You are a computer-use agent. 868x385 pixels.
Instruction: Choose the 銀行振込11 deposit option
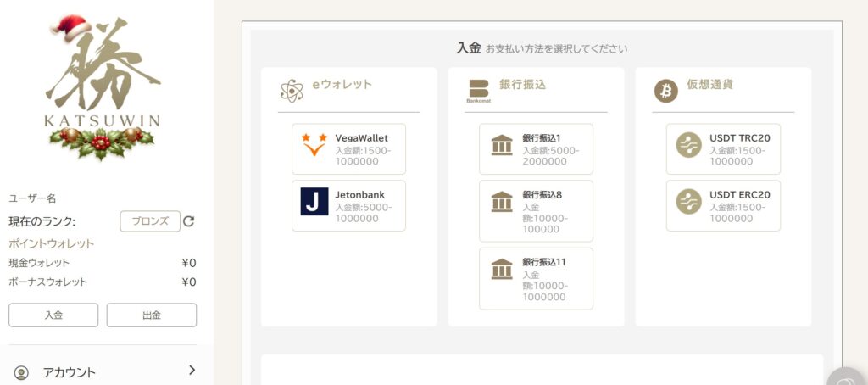click(536, 279)
